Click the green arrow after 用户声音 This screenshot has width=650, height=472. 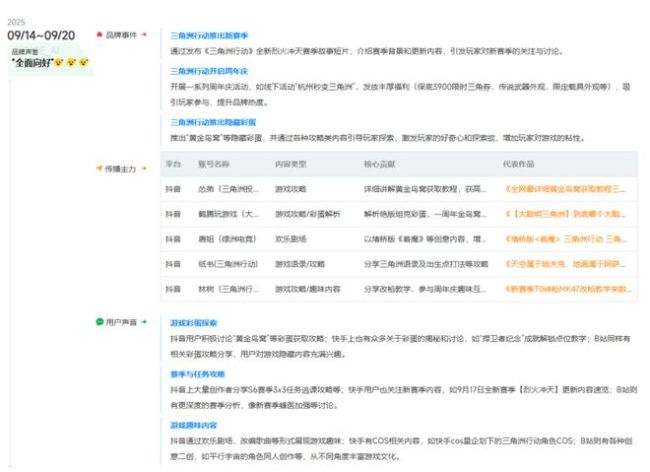point(144,322)
